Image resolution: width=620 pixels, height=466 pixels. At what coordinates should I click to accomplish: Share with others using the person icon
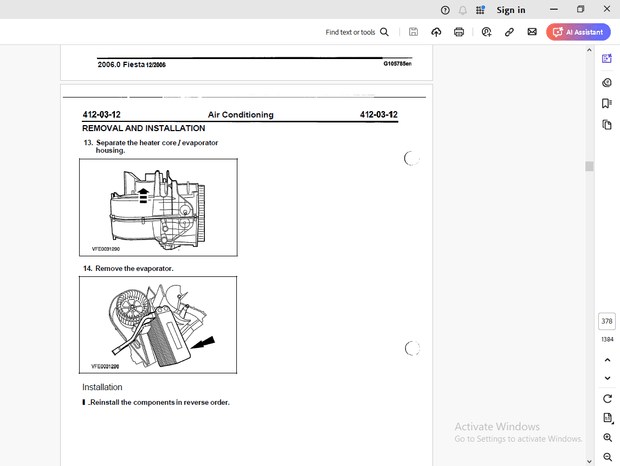tap(486, 32)
